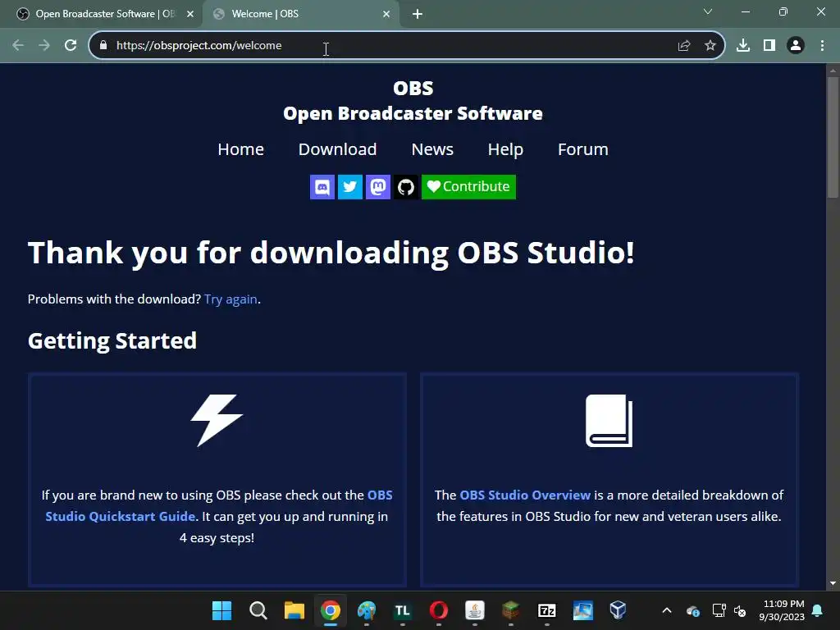Share this page icon
840x630 pixels.
pyautogui.click(x=684, y=46)
